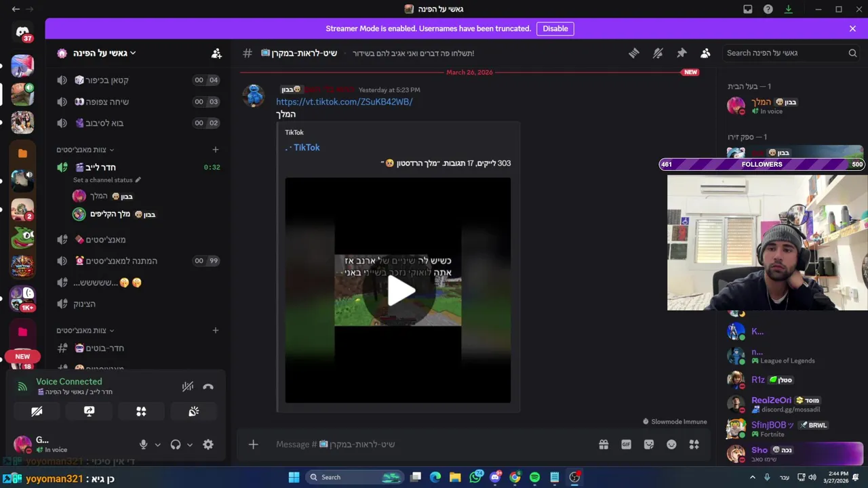Open soundboard button in voice panel

pos(193,411)
